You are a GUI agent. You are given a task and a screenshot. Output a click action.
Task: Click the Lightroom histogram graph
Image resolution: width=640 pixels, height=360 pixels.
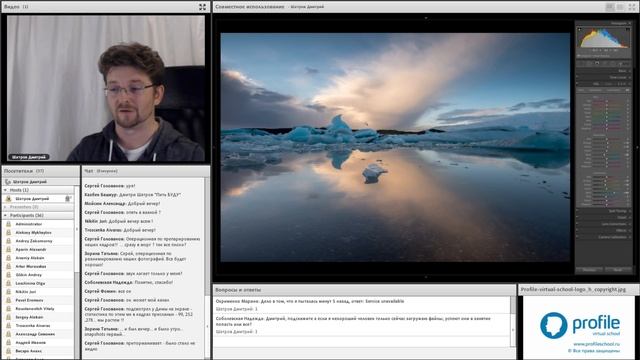(604, 38)
